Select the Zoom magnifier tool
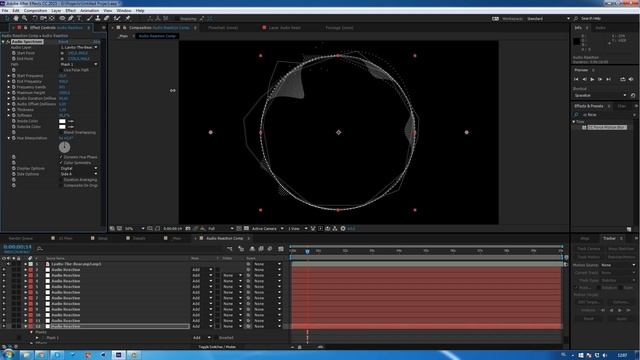640x360 pixels. [x=24, y=18]
